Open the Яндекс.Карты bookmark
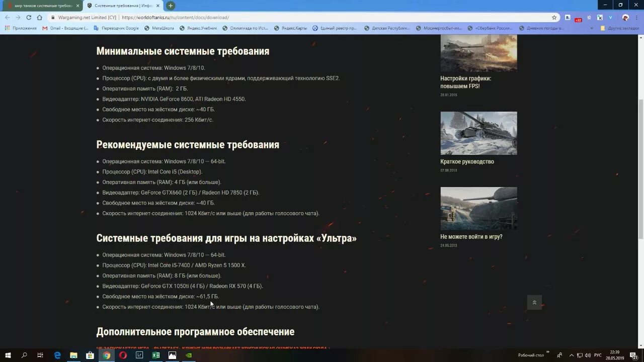 [290, 28]
